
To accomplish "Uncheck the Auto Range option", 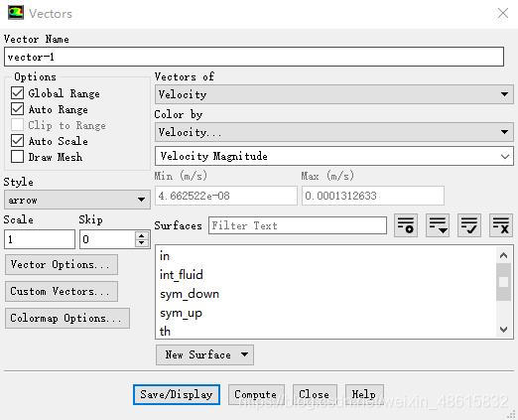I will tap(17, 109).
